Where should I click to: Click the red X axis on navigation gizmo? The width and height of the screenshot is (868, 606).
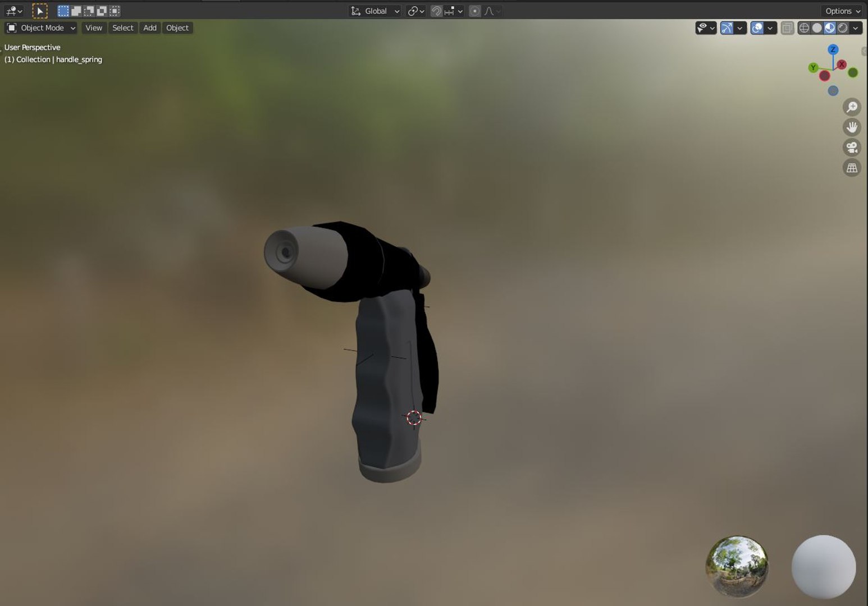pos(842,65)
